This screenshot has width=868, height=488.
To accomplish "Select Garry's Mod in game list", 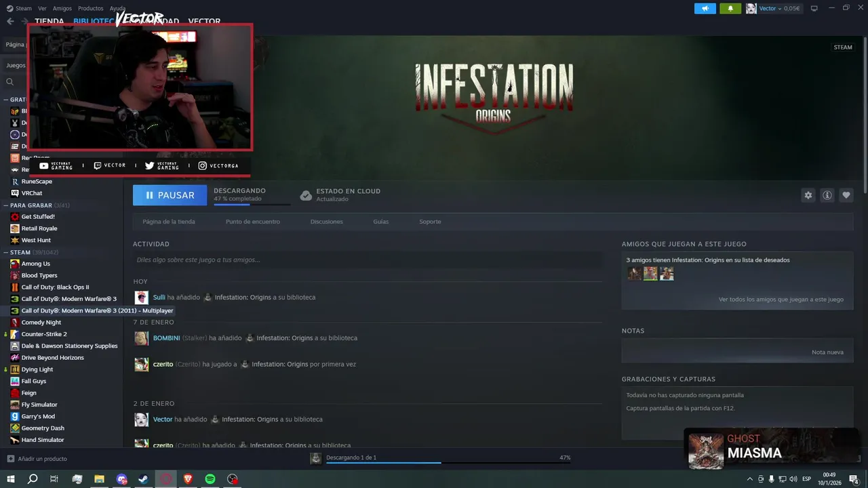I will [38, 416].
